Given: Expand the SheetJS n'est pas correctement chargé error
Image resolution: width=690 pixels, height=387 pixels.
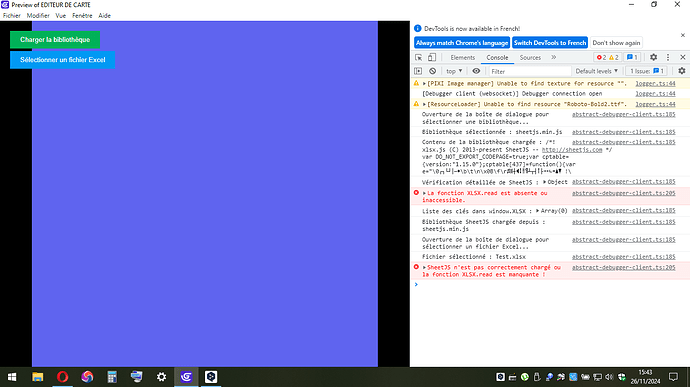Looking at the screenshot, I should [x=424, y=268].
